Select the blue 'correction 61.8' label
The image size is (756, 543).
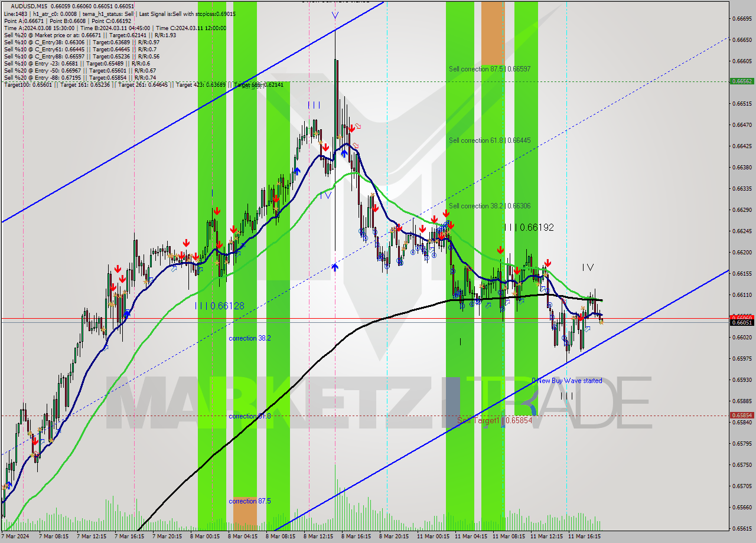pyautogui.click(x=250, y=416)
